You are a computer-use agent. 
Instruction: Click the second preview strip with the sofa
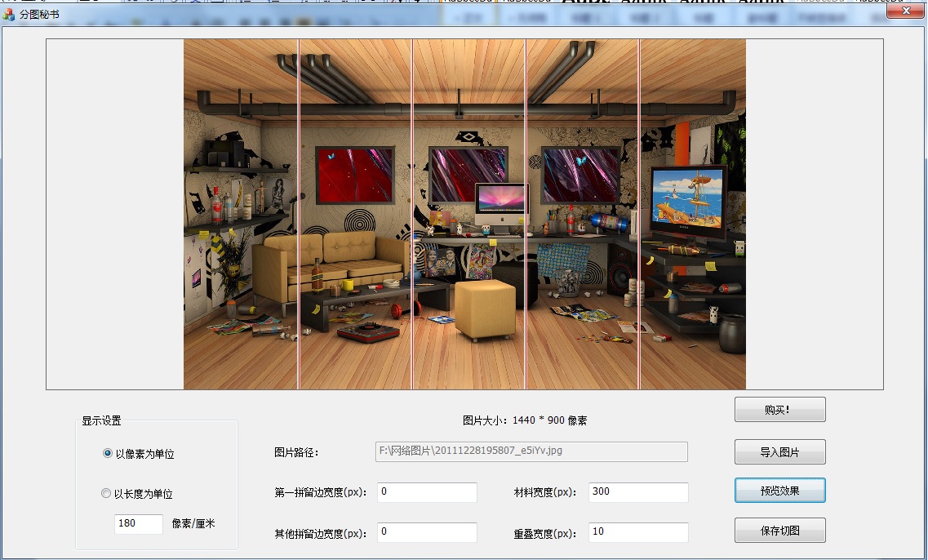355,214
